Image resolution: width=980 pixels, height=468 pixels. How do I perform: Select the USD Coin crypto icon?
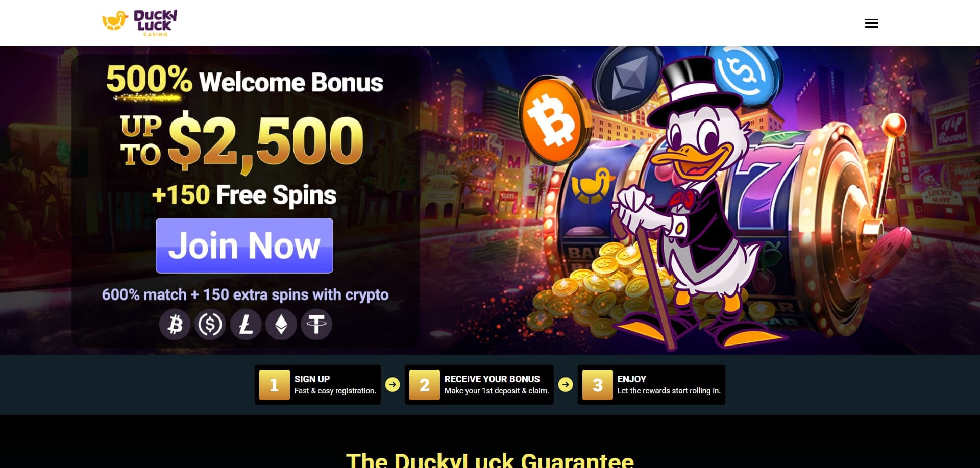210,324
